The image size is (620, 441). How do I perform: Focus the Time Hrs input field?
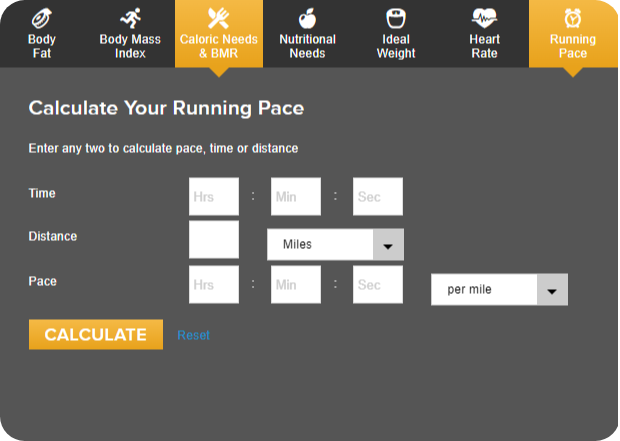point(214,197)
